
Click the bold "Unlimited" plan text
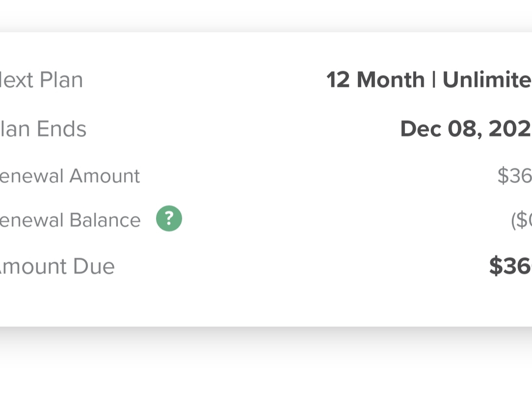(487, 80)
